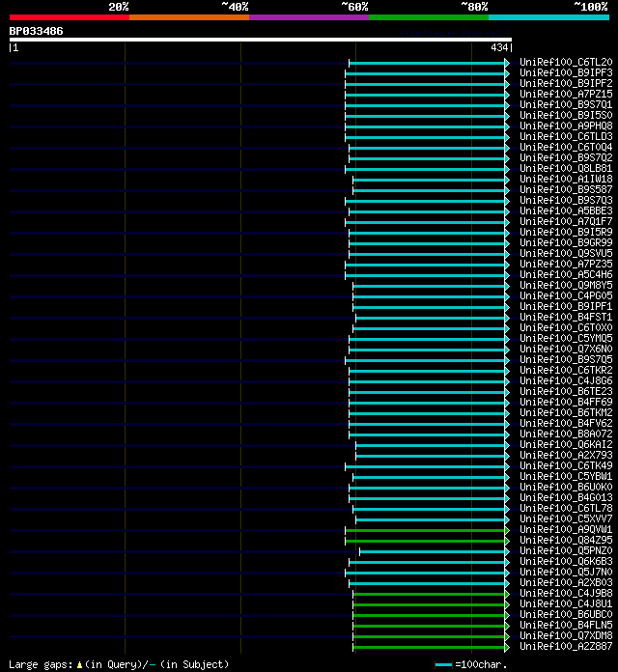Viewport: 618px width, 672px height.
Task: Click the red 20% identity legend bar
Action: click(70, 17)
